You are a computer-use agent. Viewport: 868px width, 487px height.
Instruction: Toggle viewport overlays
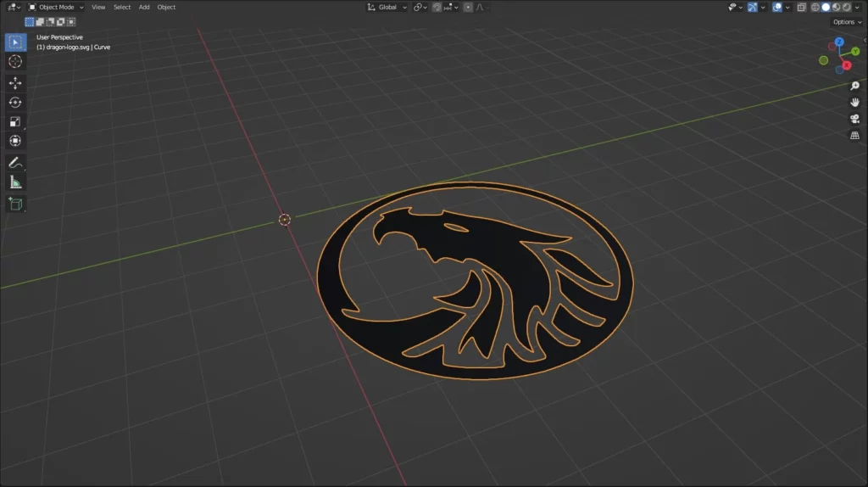coord(777,7)
